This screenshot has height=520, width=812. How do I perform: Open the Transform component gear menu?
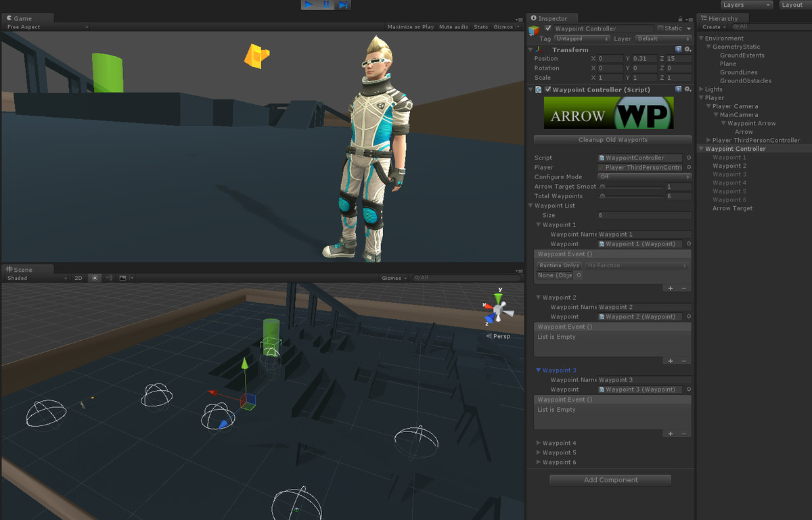[687, 49]
